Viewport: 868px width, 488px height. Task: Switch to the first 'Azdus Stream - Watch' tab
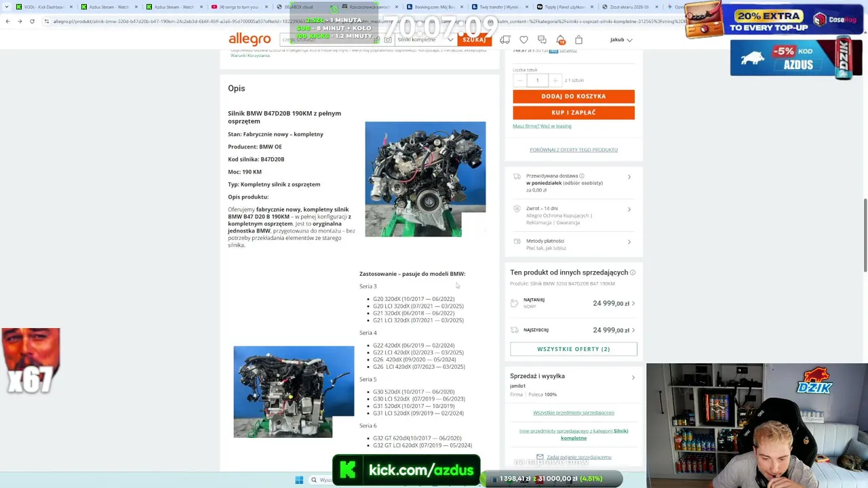click(x=110, y=7)
